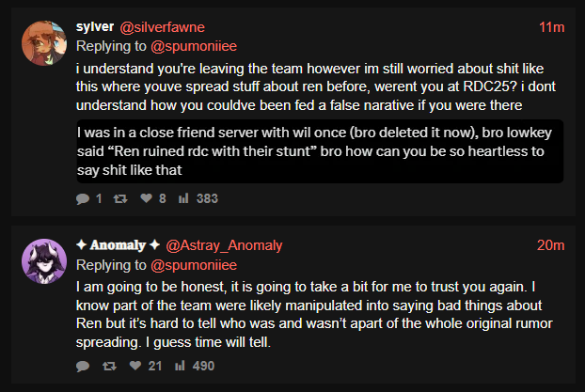Click the reply bubble icon on Anomaly's post
Viewport: 585px width, 392px height.
click(x=83, y=367)
